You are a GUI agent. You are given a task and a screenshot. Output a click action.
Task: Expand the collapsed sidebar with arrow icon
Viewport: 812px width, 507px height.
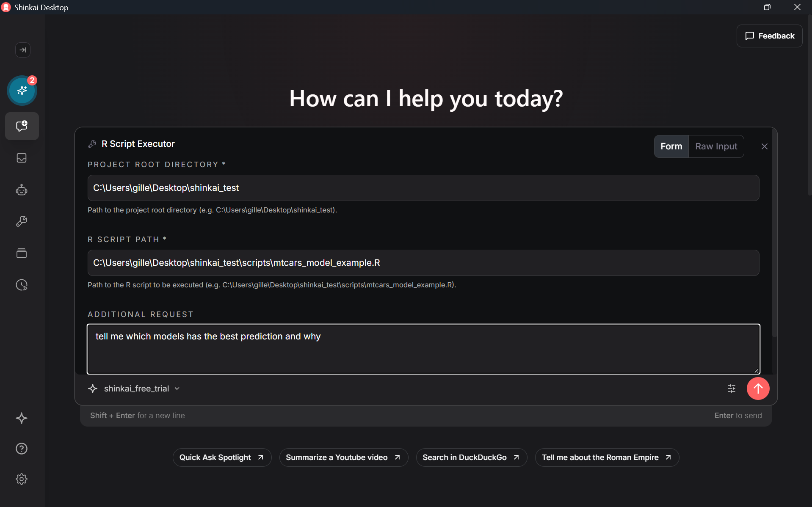(x=23, y=50)
